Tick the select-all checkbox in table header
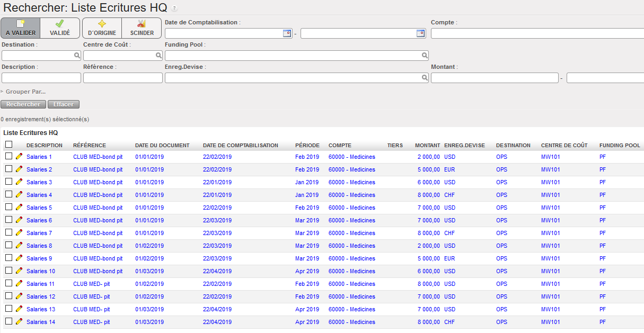644x333 pixels. [x=8, y=145]
